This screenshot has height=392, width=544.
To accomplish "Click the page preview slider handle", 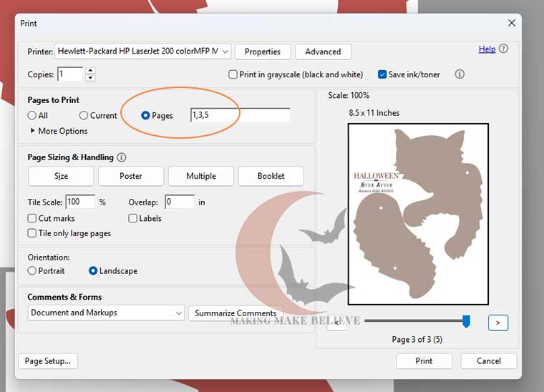I will pyautogui.click(x=466, y=321).
